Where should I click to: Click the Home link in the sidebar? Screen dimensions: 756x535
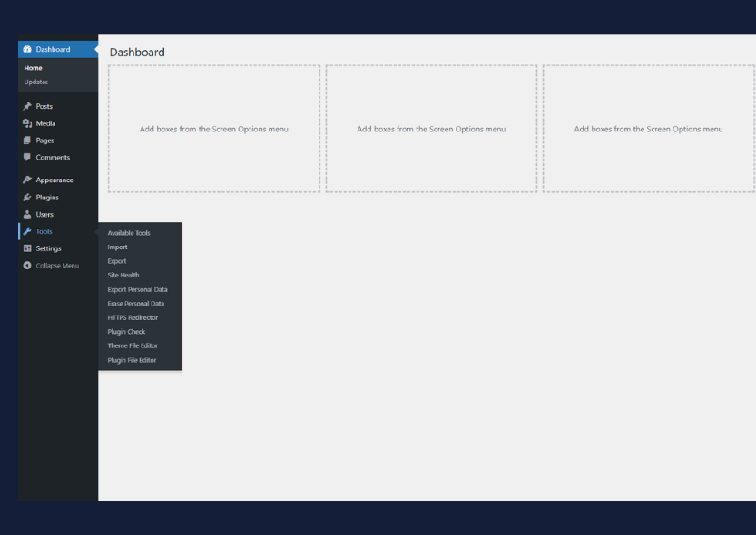pos(34,68)
